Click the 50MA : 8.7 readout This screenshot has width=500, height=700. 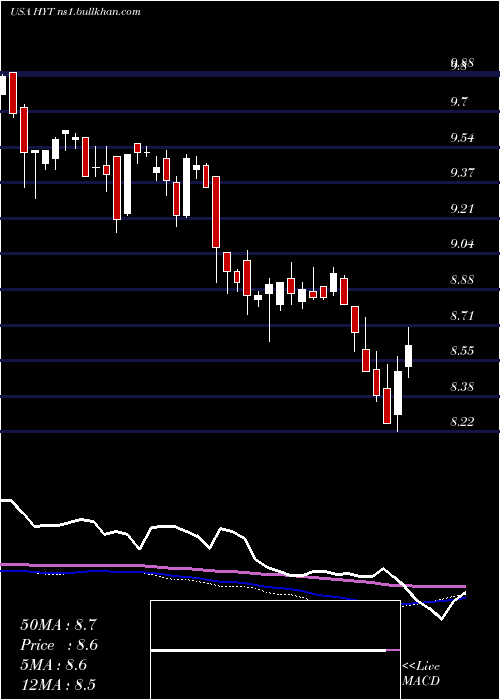tap(58, 625)
